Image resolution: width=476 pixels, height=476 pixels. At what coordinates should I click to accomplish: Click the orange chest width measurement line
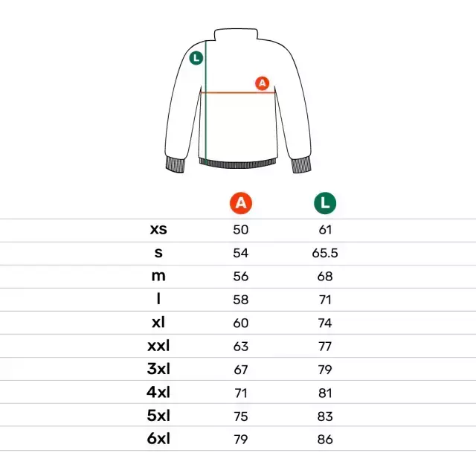tap(238, 92)
